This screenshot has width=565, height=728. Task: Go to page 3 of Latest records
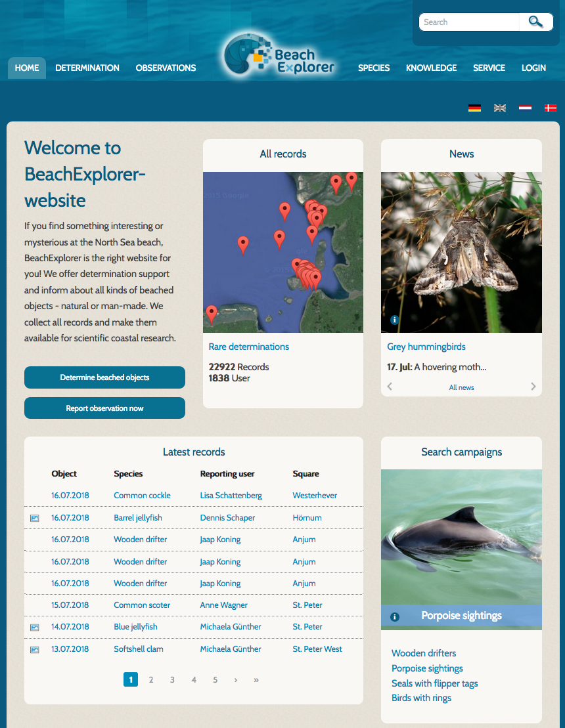tap(172, 679)
